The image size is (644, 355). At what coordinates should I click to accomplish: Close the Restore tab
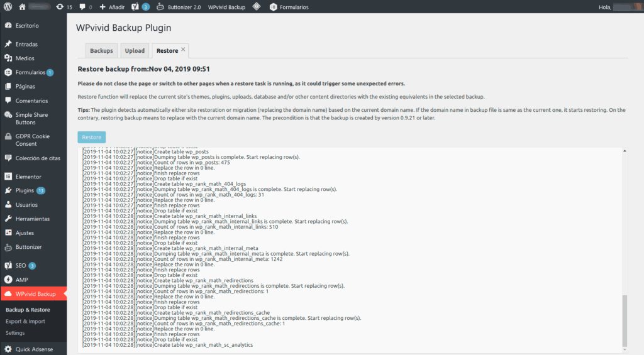point(183,49)
